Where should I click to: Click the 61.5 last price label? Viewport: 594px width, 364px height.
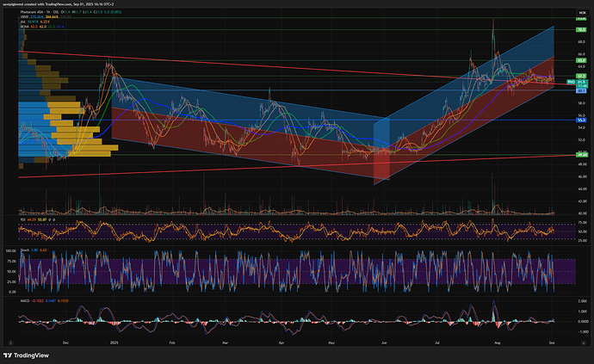pyautogui.click(x=581, y=82)
